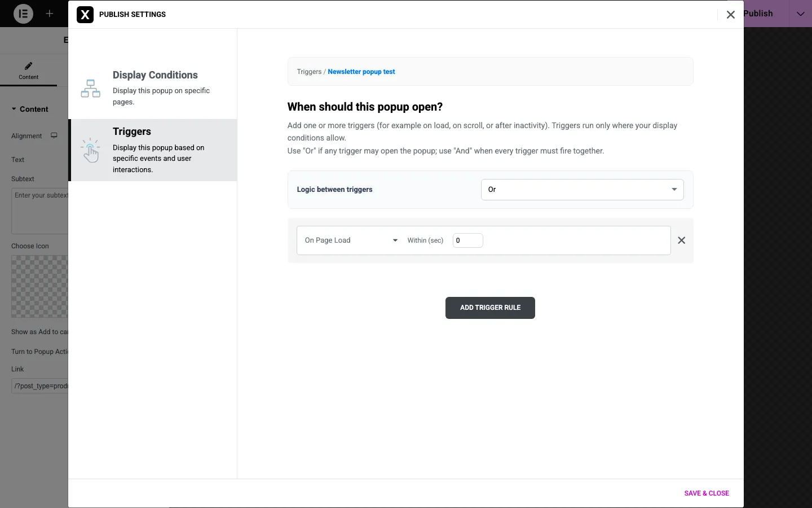Screen dimensions: 812x508
Task: Click the Elementor logo icon
Action: [23, 14]
